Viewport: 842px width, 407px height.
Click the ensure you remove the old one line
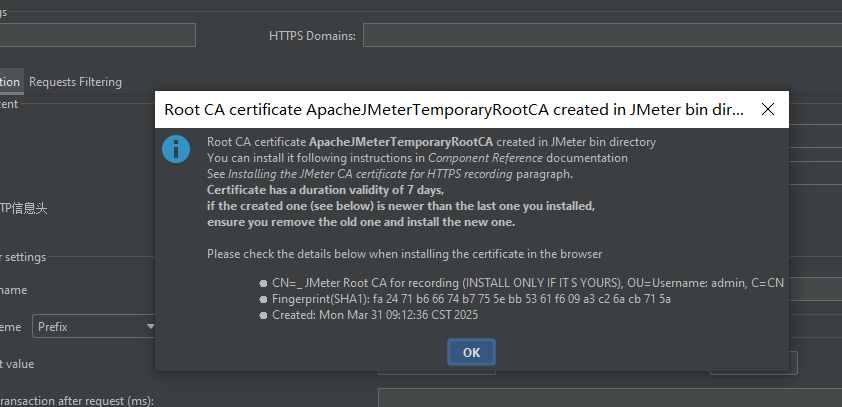coord(361,222)
